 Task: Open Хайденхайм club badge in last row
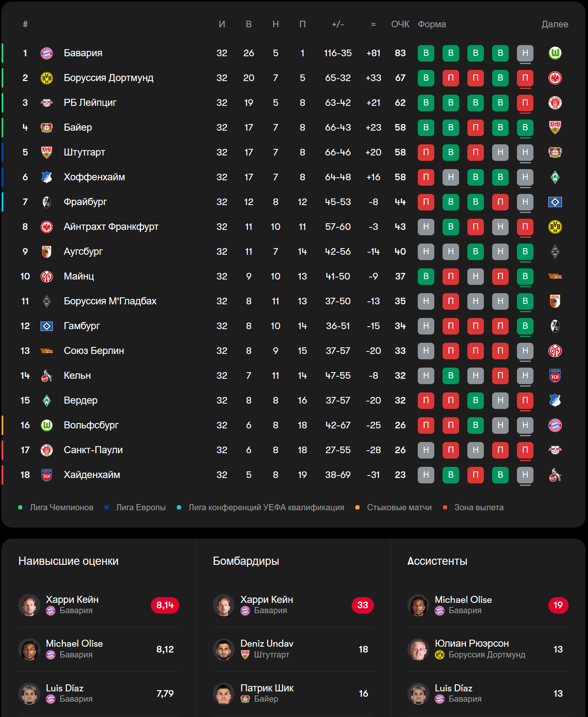click(x=47, y=475)
